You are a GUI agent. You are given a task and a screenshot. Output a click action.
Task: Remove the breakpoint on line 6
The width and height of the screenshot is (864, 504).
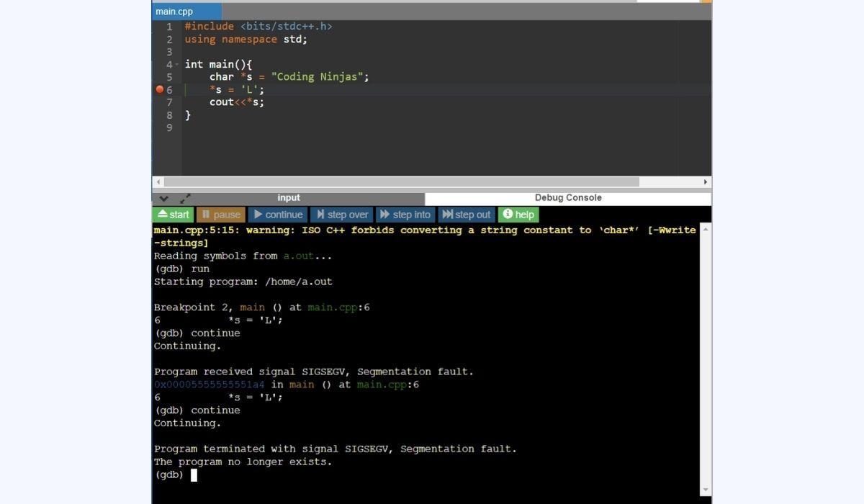[x=159, y=89]
